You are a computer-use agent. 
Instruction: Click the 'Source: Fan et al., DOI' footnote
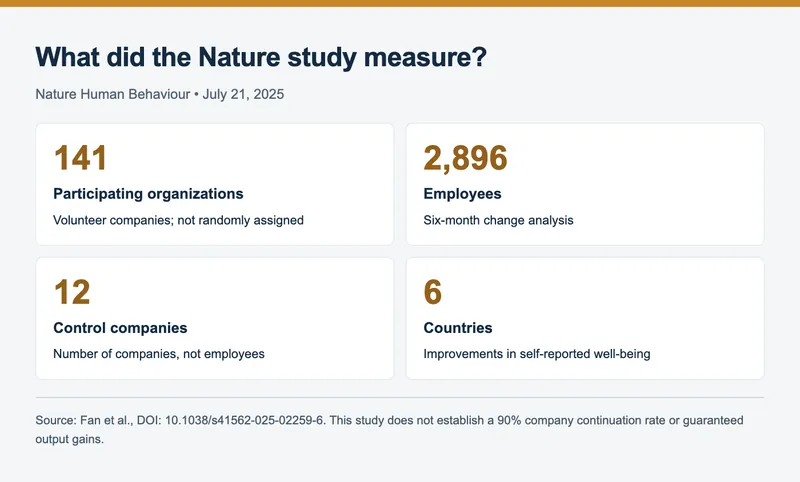[389, 429]
